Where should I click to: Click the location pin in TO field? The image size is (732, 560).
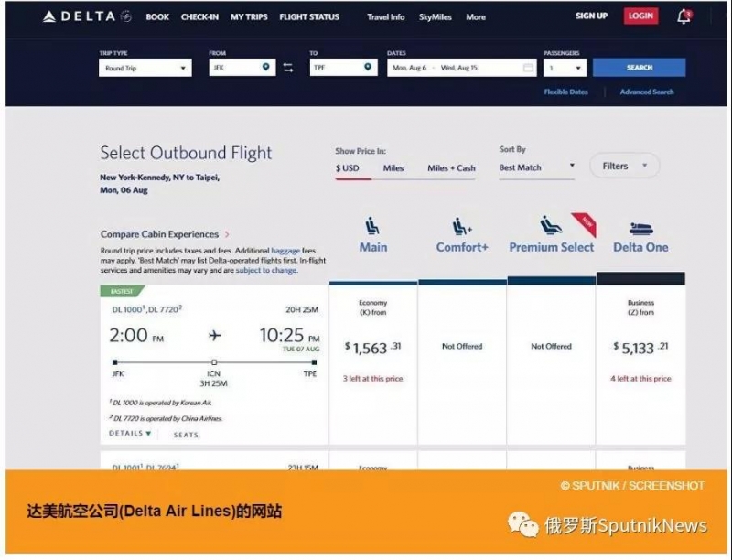coord(368,67)
